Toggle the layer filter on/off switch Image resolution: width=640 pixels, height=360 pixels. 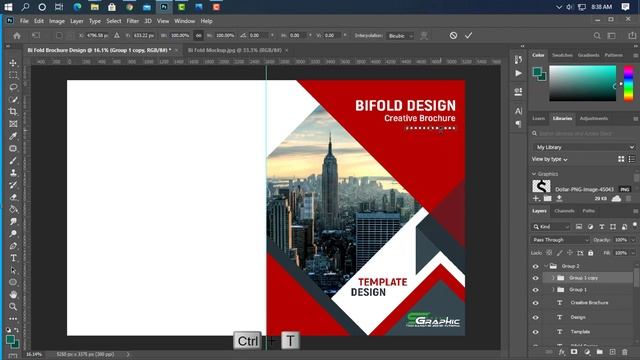pyautogui.click(x=635, y=224)
